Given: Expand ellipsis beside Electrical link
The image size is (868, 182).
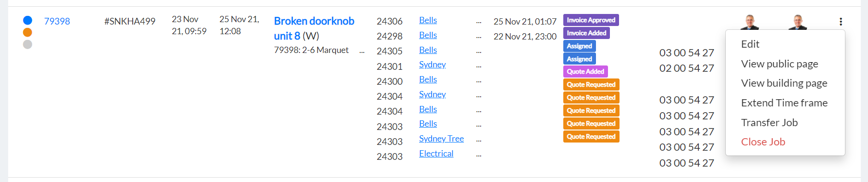Looking at the screenshot, I should tap(479, 156).
